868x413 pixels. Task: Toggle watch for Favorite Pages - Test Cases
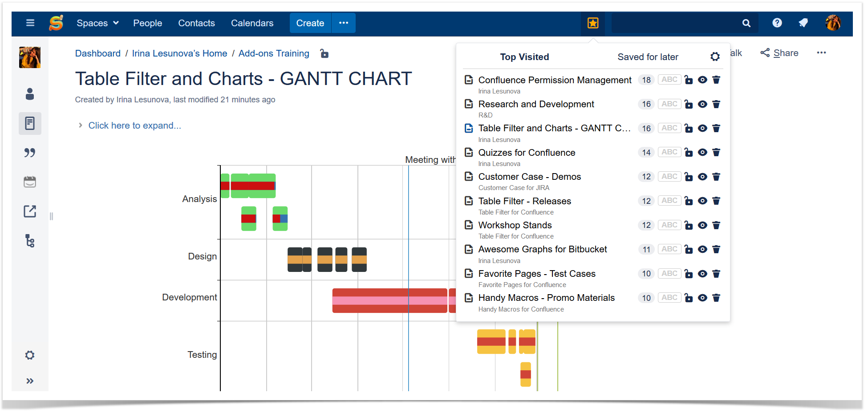coord(702,274)
